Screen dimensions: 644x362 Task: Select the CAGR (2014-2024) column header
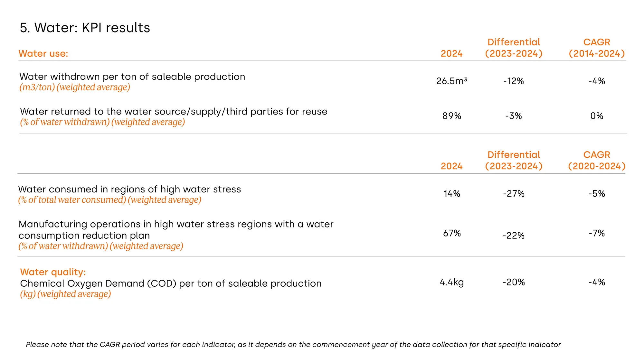pyautogui.click(x=597, y=48)
